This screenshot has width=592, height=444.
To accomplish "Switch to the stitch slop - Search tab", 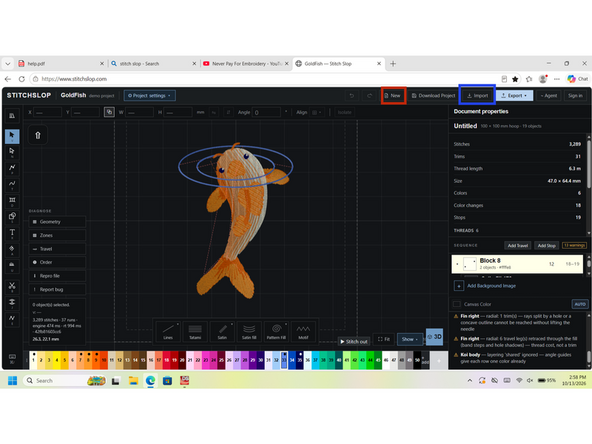I will [x=153, y=64].
